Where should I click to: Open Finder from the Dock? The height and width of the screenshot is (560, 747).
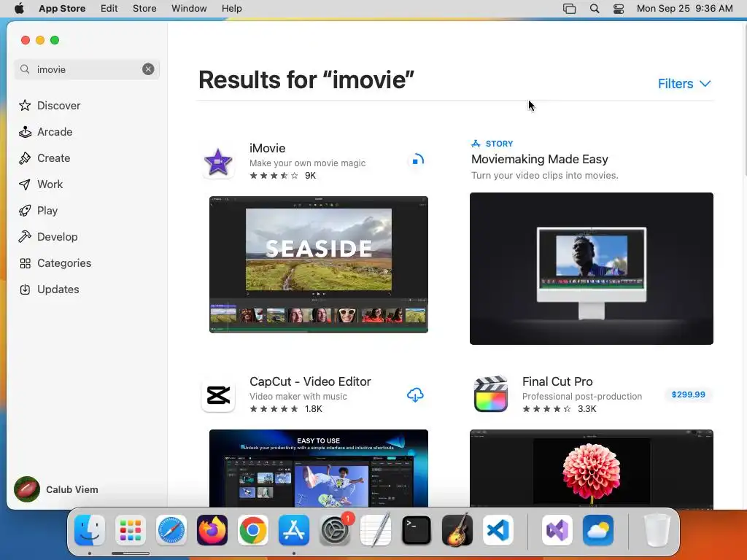90,530
